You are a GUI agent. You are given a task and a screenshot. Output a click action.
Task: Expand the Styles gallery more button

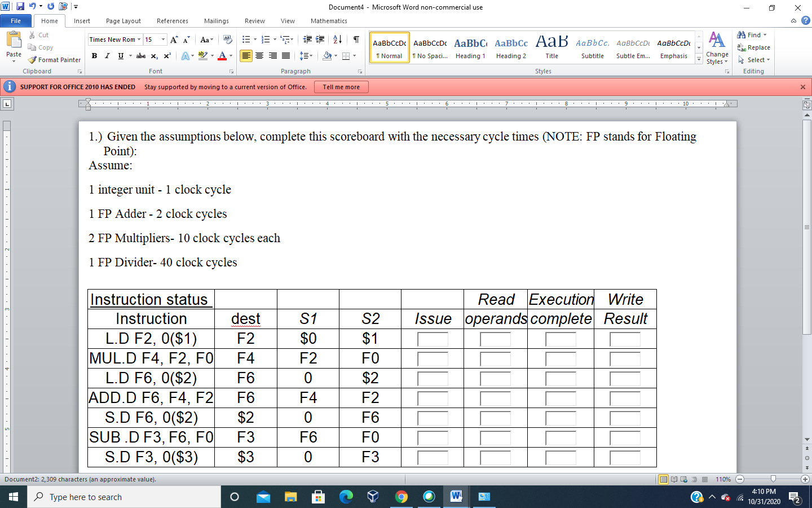click(x=699, y=59)
